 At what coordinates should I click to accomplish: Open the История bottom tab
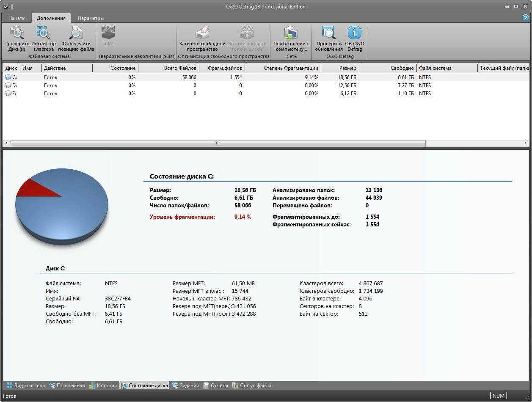(x=103, y=385)
